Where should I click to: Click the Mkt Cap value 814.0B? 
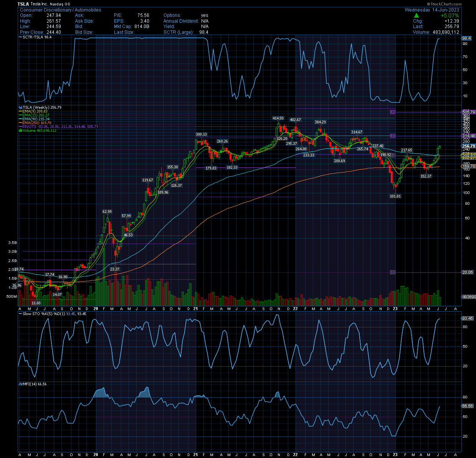pyautogui.click(x=142, y=27)
